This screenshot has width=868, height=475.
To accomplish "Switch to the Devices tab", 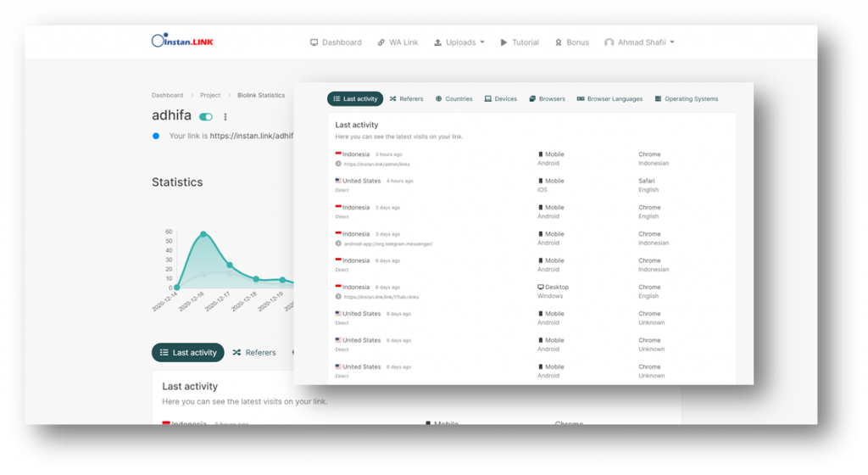I will [500, 98].
